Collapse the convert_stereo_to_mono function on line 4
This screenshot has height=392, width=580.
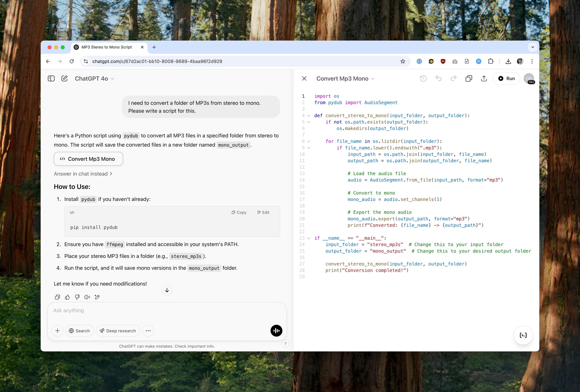click(309, 116)
